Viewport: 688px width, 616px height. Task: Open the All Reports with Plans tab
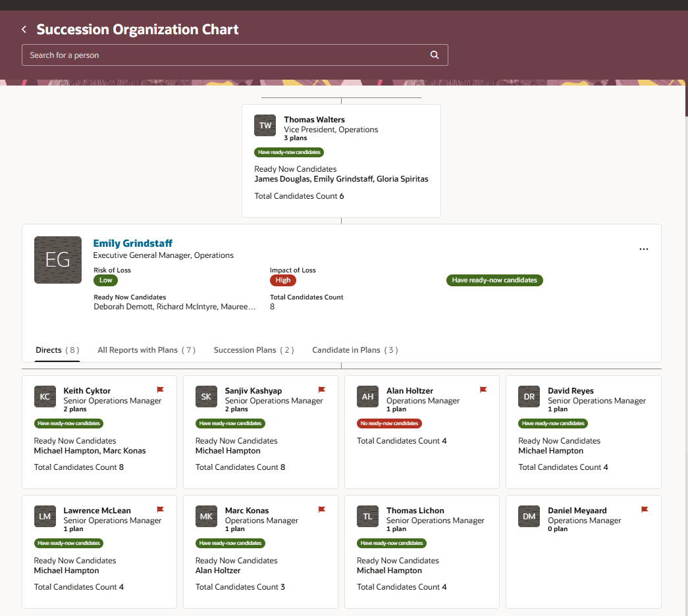tap(146, 349)
